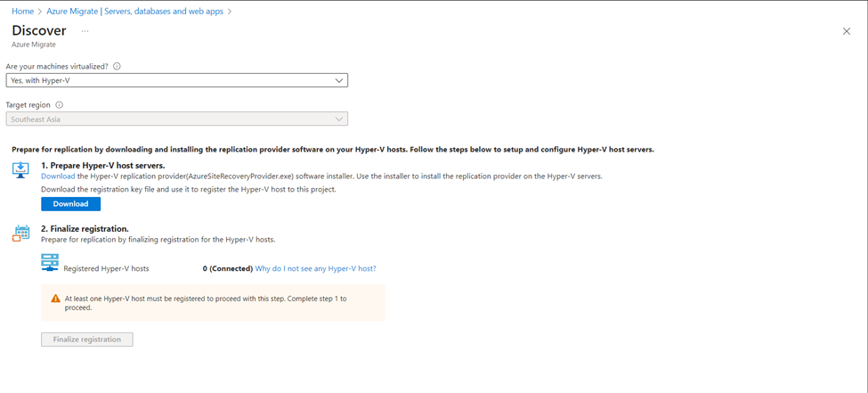Click the Finalize registration button
This screenshot has width=868, height=393.
[87, 340]
